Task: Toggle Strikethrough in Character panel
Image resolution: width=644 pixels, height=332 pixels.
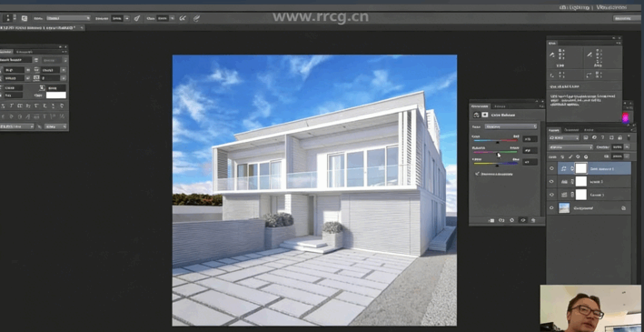Action: click(63, 106)
